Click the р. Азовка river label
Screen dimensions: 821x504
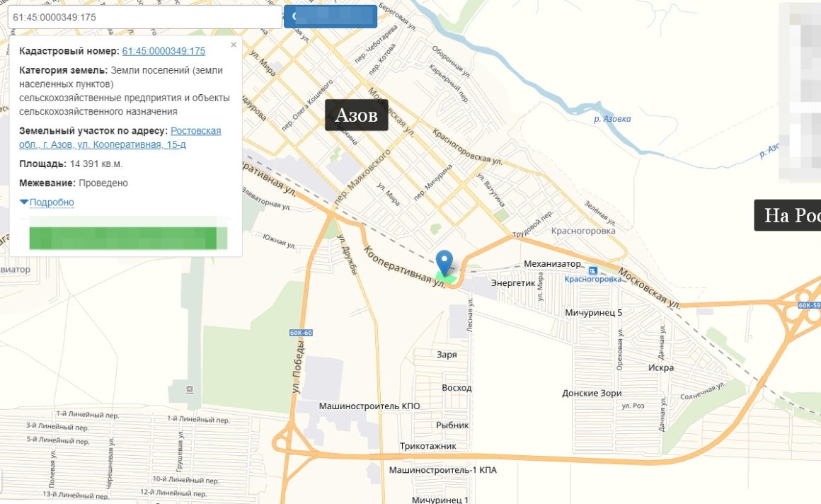click(x=612, y=119)
